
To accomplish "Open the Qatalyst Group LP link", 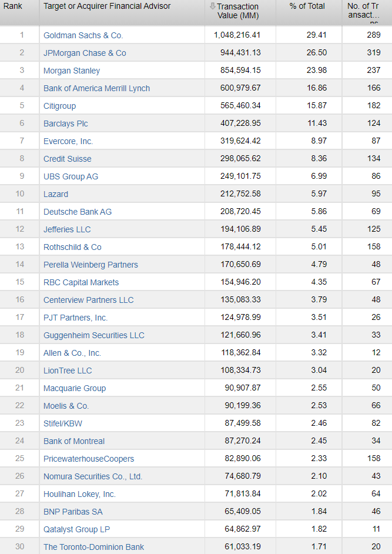I will click(x=76, y=529).
